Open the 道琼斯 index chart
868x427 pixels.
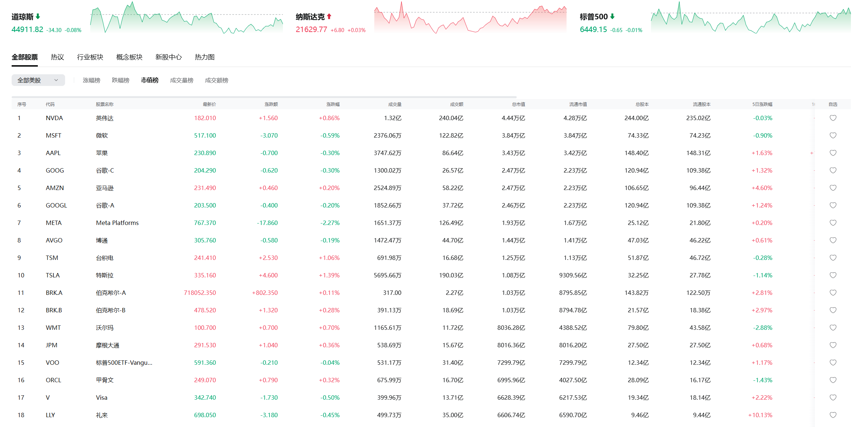click(187, 17)
